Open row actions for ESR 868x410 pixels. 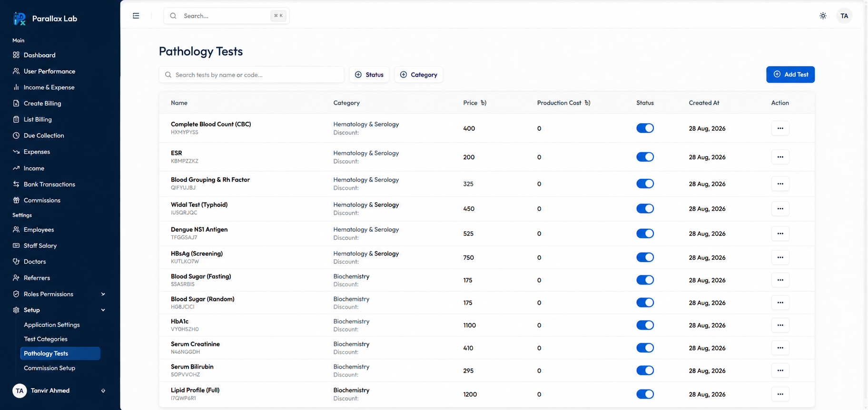(x=780, y=157)
